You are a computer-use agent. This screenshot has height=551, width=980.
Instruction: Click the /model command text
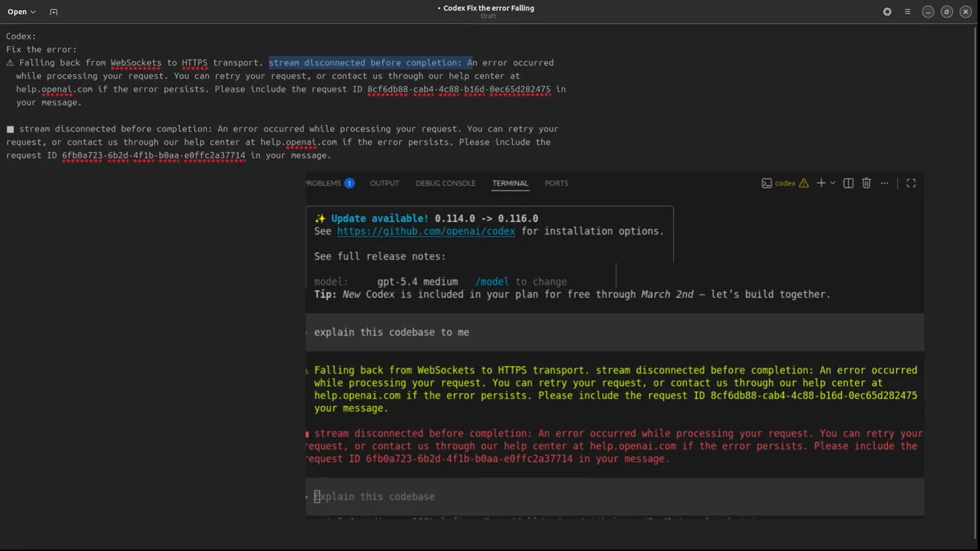tap(492, 282)
